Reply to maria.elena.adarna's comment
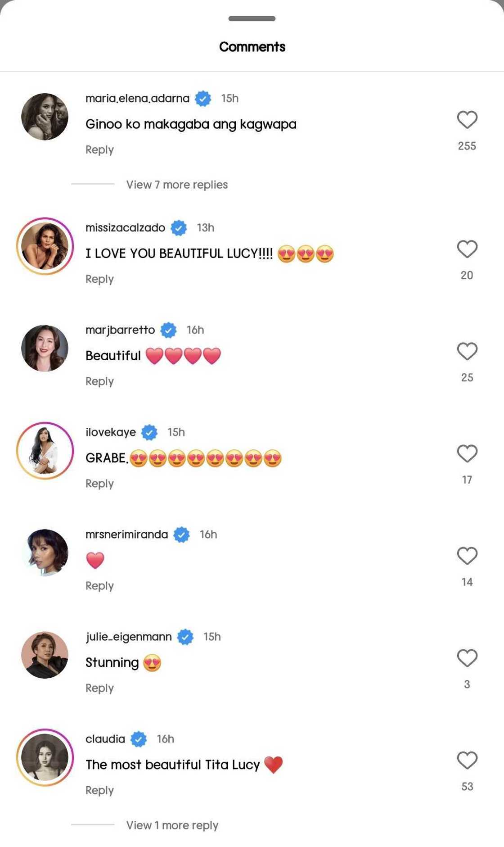 (99, 150)
